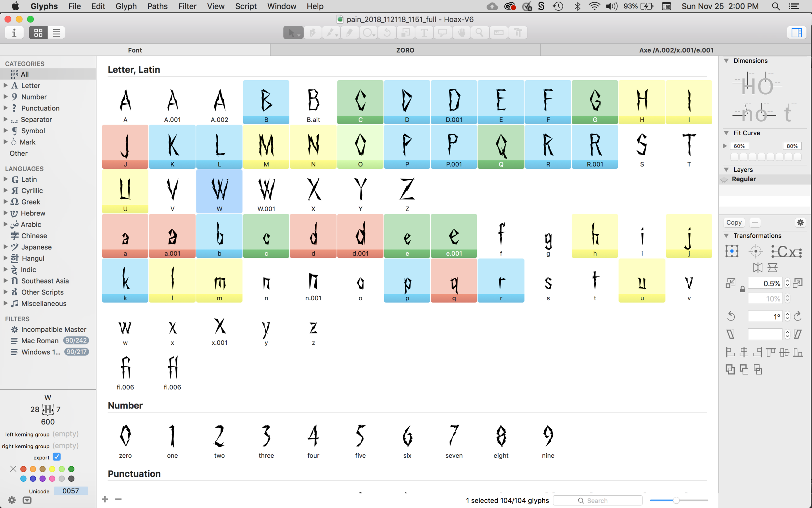This screenshot has height=508, width=812.
Task: Expand the Punctuation category
Action: [6, 108]
